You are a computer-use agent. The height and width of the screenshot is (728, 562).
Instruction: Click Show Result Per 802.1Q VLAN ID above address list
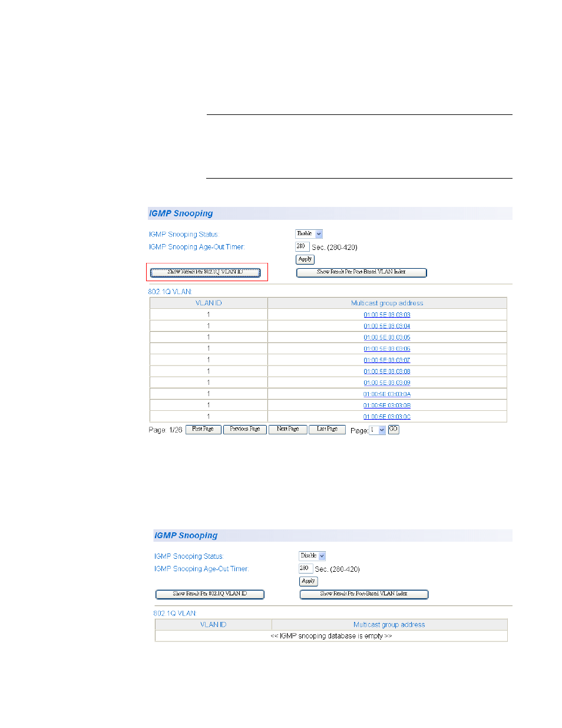[205, 272]
